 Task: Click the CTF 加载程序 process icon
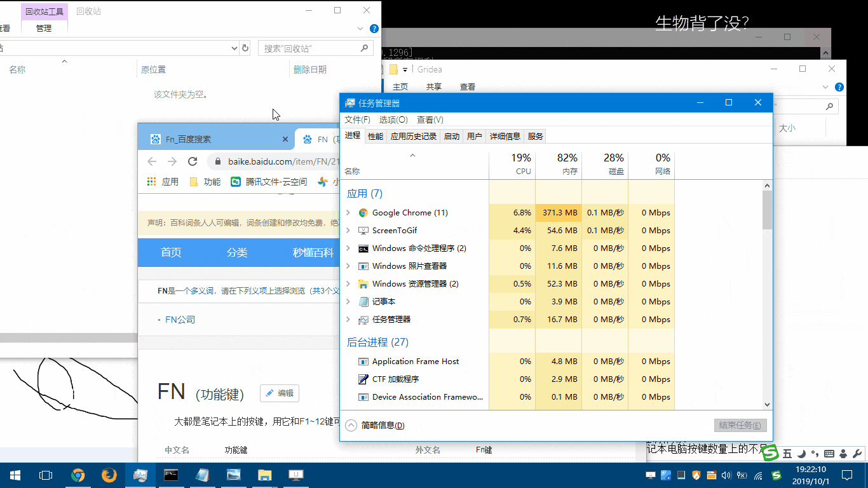pos(363,379)
